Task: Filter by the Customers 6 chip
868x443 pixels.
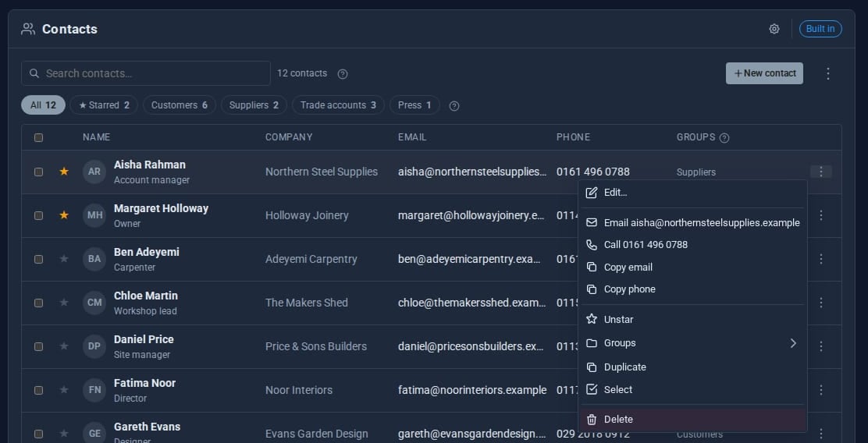Action: click(x=180, y=105)
